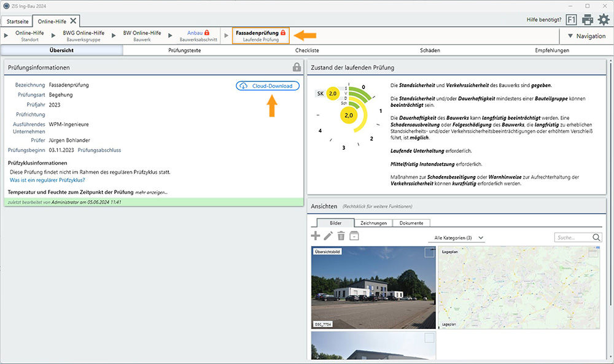The height and width of the screenshot is (364, 614).
Task: Click the archive box icon in Ansichten
Action: pyautogui.click(x=354, y=236)
